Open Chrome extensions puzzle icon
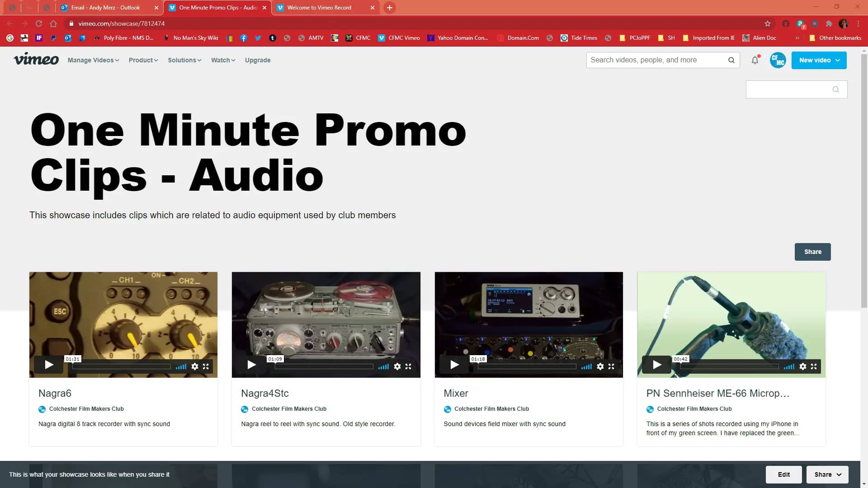This screenshot has height=488, width=868. pyautogui.click(x=829, y=23)
